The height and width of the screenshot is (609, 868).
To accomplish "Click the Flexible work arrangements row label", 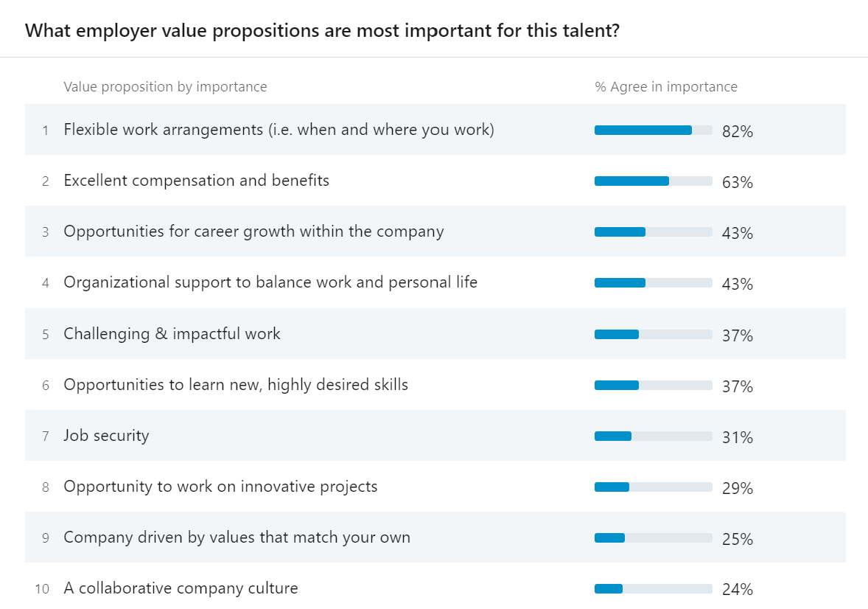I will click(x=279, y=130).
